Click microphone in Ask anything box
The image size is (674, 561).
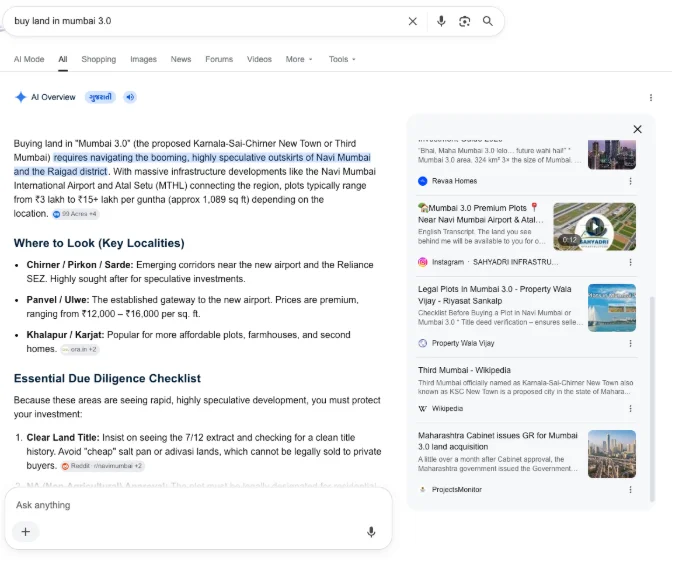[371, 532]
